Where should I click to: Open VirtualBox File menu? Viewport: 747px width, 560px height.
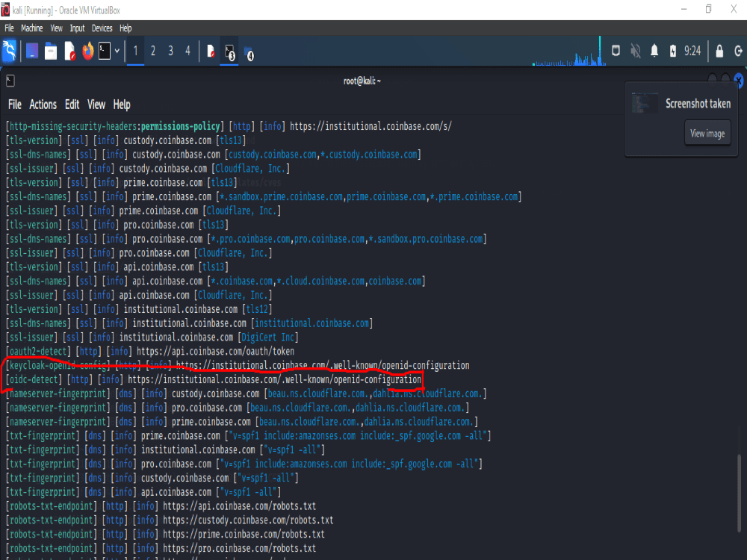pyautogui.click(x=9, y=28)
